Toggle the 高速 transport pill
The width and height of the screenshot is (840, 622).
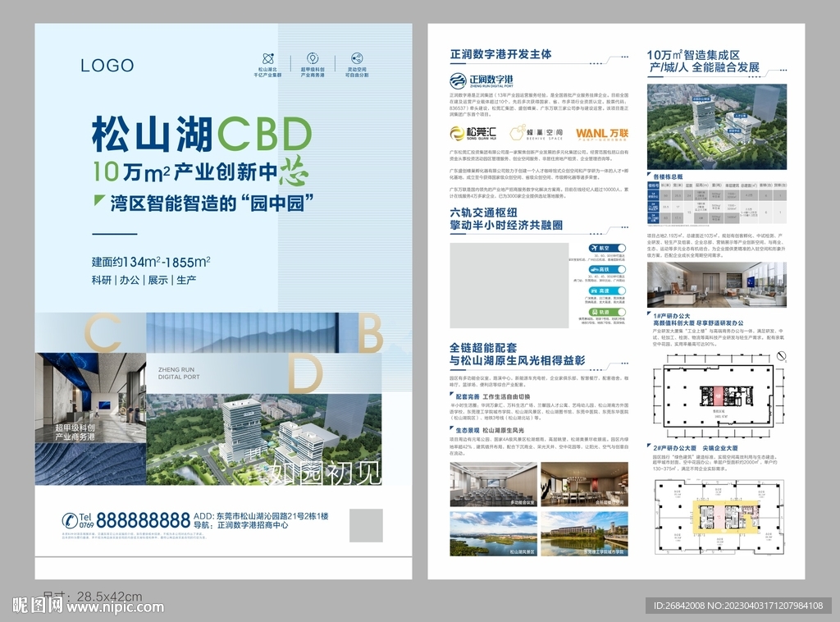pyautogui.click(x=607, y=291)
